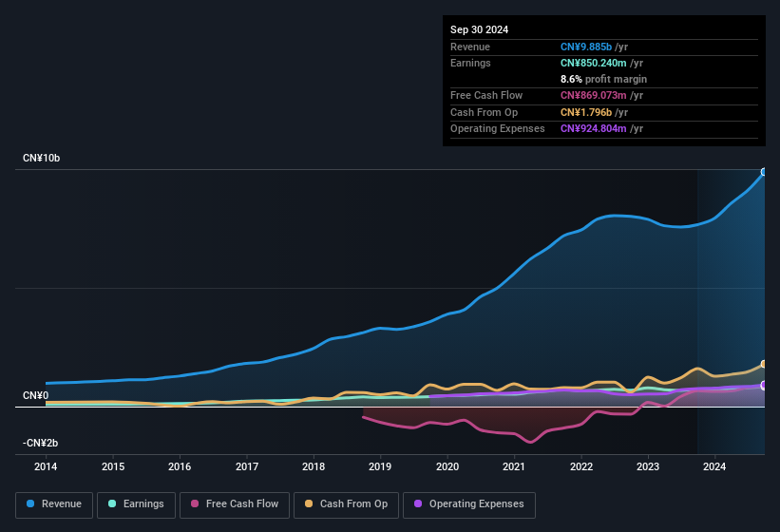780x532 pixels.
Task: Select the 2019 year label on the axis
Action: 380,466
